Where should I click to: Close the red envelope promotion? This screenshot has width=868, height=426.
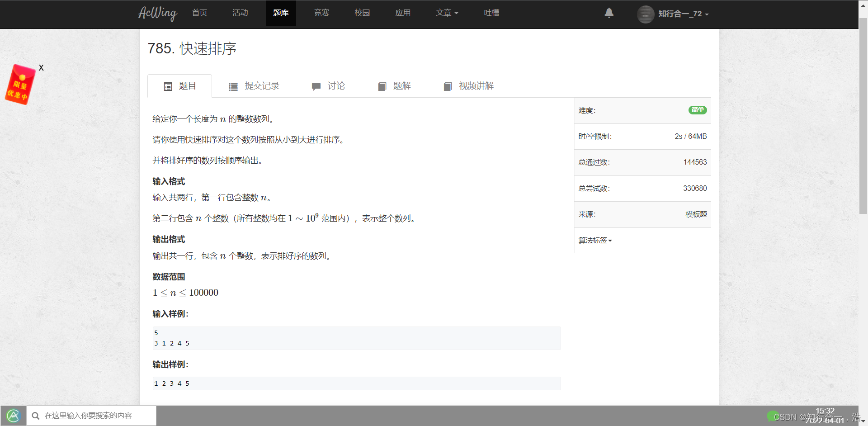pyautogui.click(x=41, y=67)
